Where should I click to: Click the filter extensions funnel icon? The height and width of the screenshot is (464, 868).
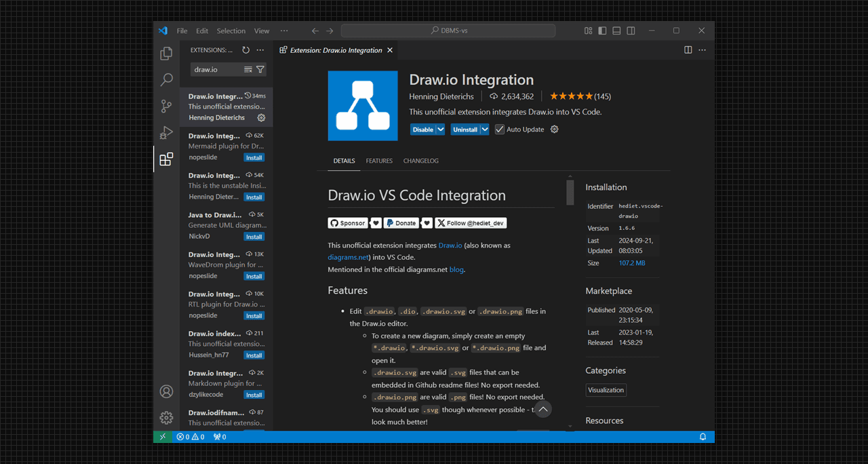click(x=260, y=69)
